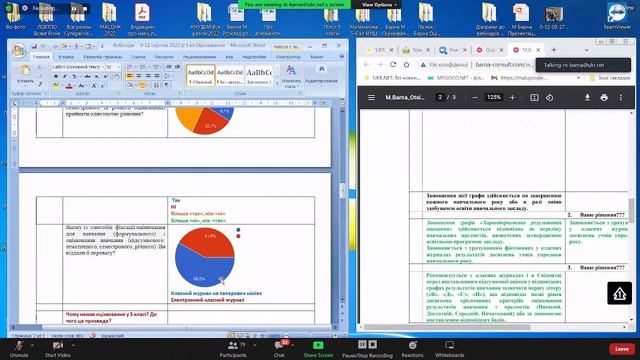Open the UKR.NET bookmark in bookmarks bar
The height and width of the screenshot is (360, 640).
click(391, 78)
